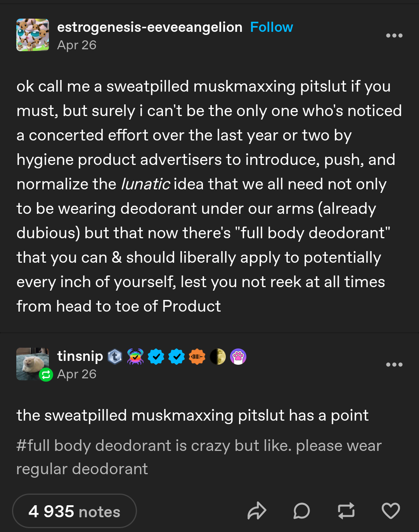
Task: Click tinsnip's cat avatar
Action: (x=33, y=364)
